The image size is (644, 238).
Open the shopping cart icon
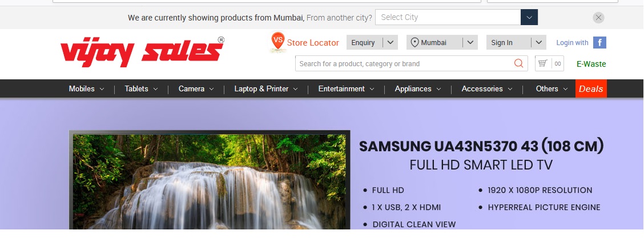pos(543,63)
